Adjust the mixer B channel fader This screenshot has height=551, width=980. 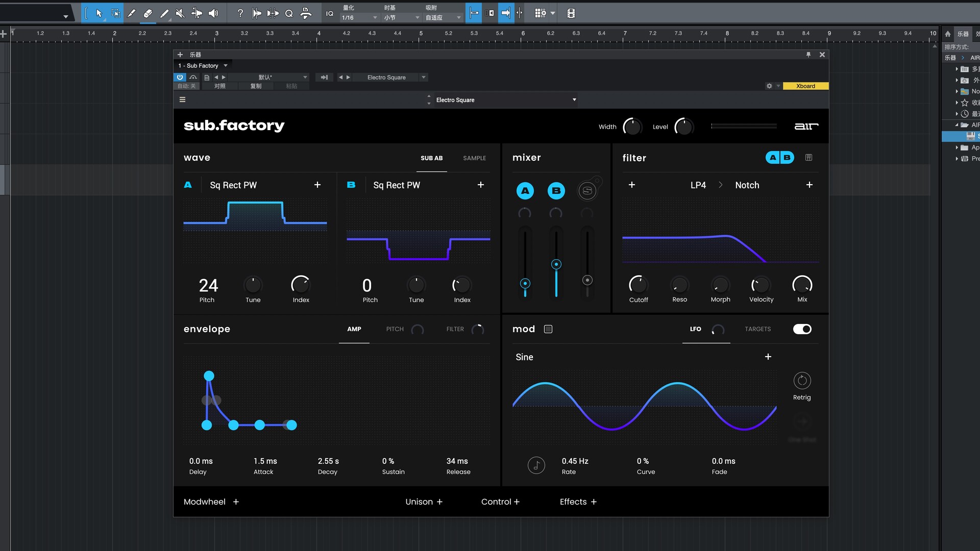point(556,264)
